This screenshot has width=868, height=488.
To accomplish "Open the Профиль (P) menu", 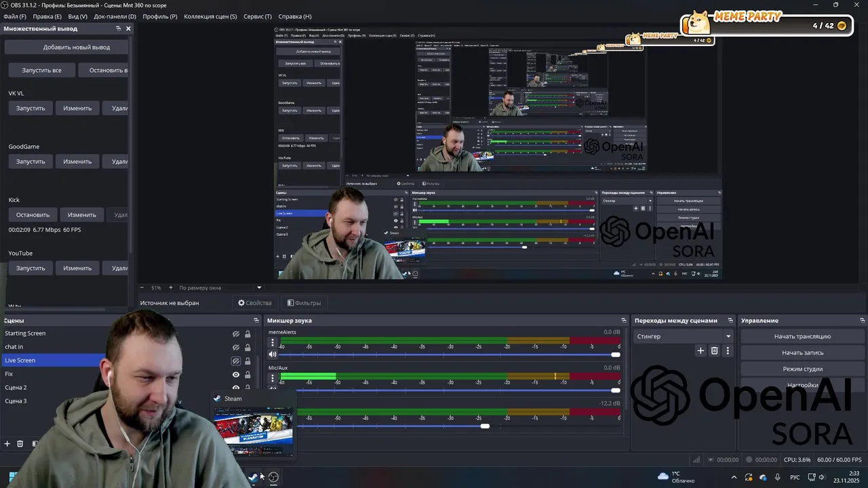I will (x=160, y=16).
